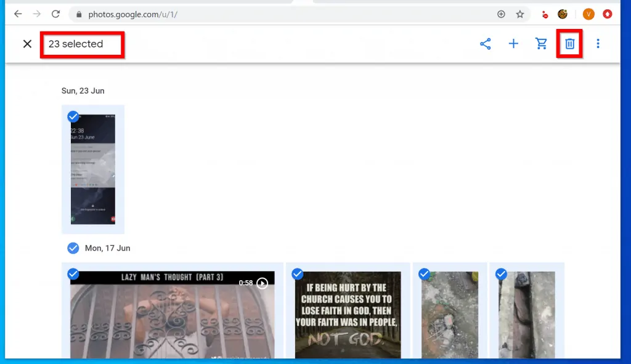631x364 pixels.
Task: Deselect all photos from Mon, 17 Jun
Action: point(73,248)
